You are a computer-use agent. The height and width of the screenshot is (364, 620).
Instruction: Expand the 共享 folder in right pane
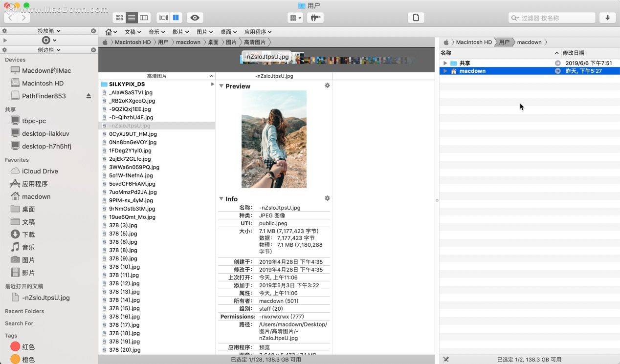[x=445, y=63]
